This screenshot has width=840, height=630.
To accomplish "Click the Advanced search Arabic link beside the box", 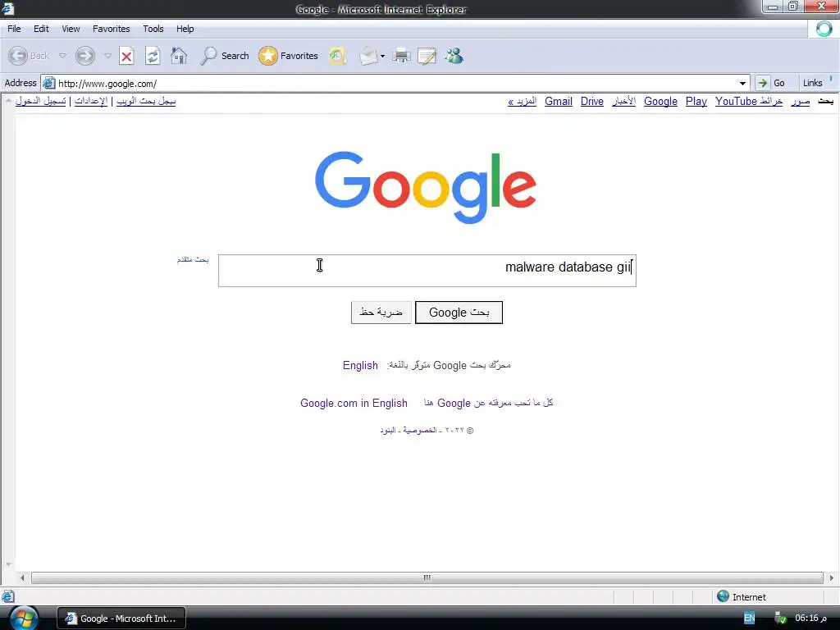I will (193, 259).
